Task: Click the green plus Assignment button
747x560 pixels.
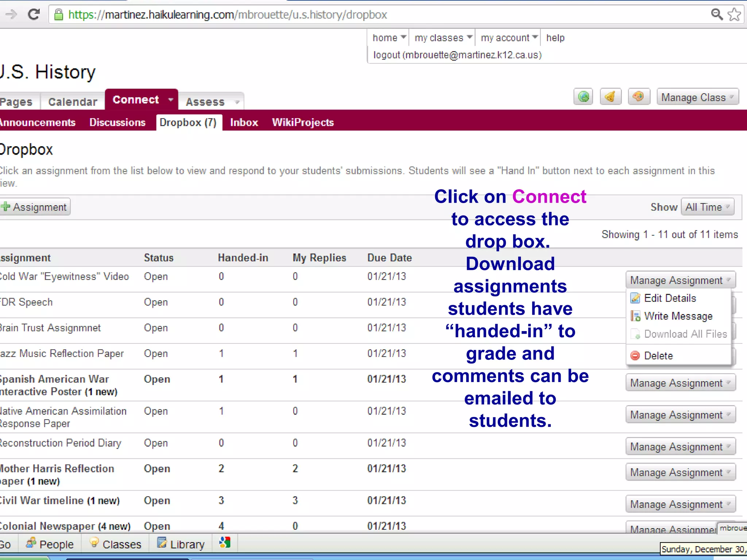Action: [35, 207]
